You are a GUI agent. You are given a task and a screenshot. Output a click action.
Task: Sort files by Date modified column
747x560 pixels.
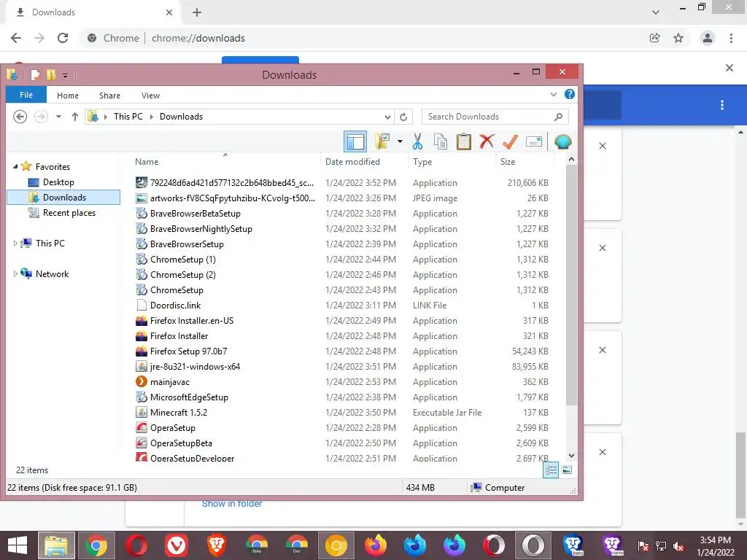(365, 161)
